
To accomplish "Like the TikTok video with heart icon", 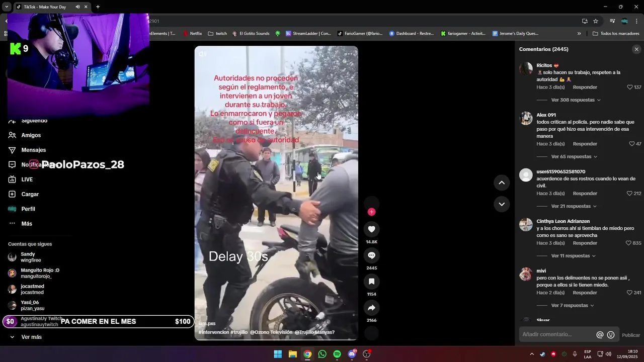I will coord(371,229).
